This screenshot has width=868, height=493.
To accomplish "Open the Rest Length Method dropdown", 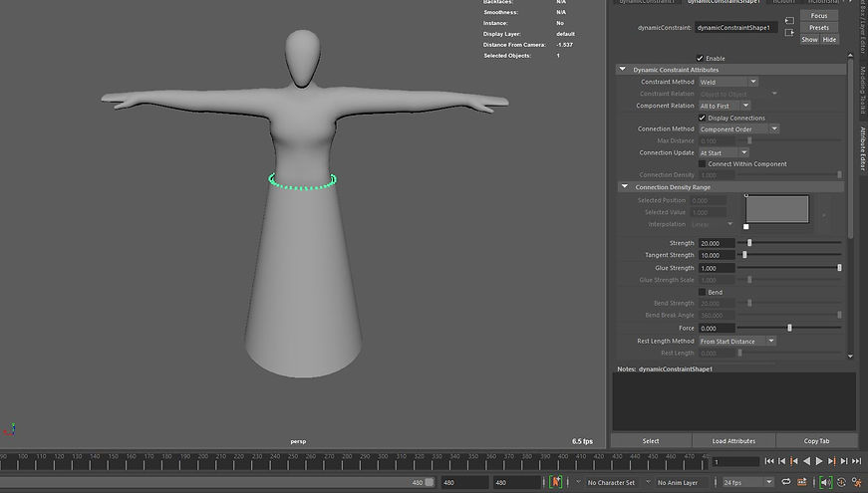I will [736, 341].
